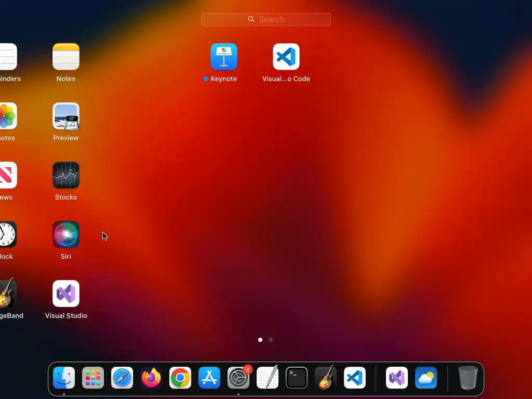Open Keynote from Launchpad

(223, 57)
